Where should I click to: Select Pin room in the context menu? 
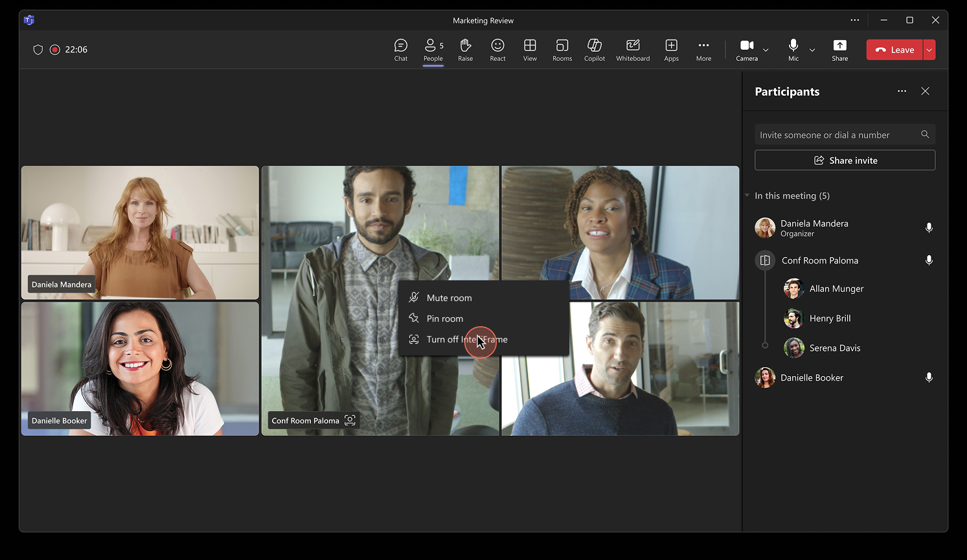click(x=444, y=318)
